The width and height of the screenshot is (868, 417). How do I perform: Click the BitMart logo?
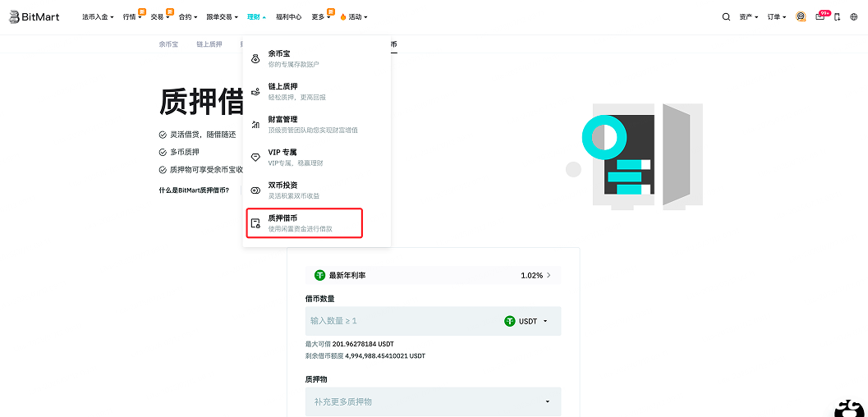pos(34,16)
